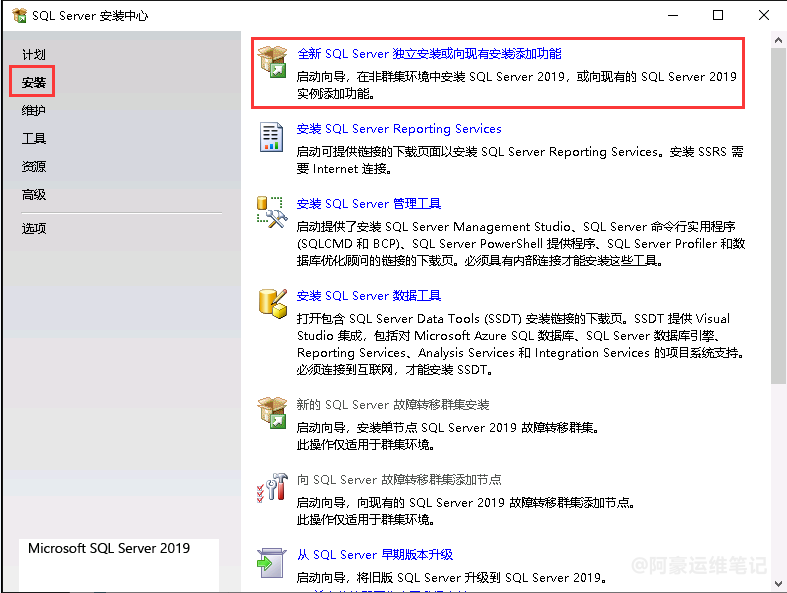Click 向 SQL Server 故障转移群集添加节点 link

[x=399, y=480]
